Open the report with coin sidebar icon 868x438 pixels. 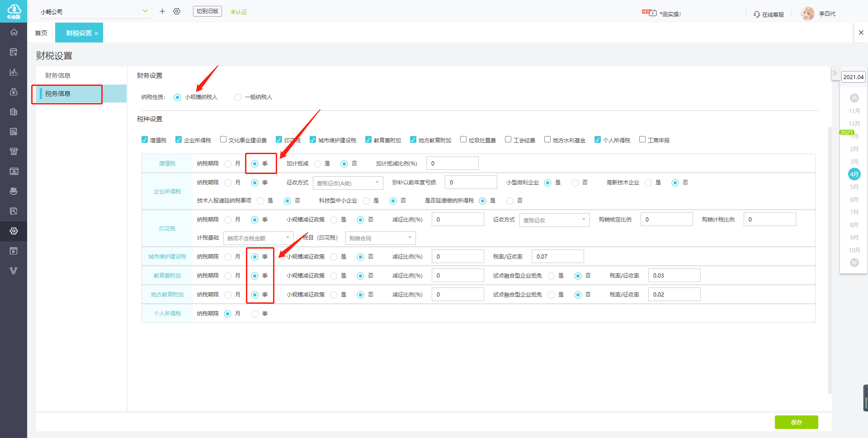(x=14, y=132)
